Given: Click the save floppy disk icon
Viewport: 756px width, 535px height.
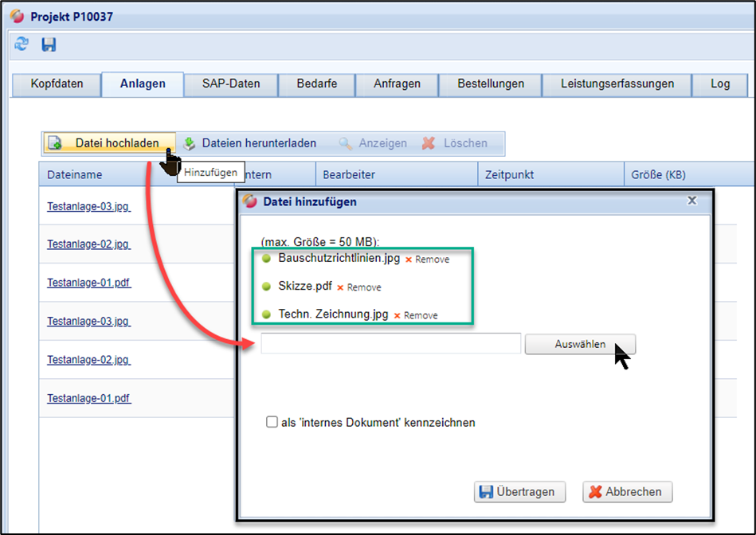Looking at the screenshot, I should coord(49,45).
